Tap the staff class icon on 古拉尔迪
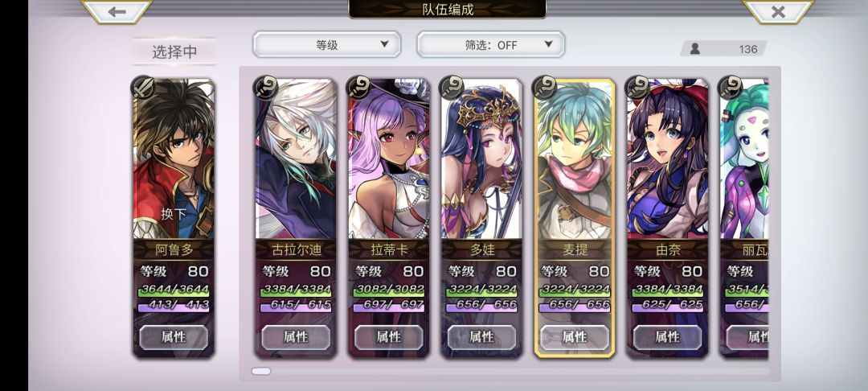 pos(265,88)
